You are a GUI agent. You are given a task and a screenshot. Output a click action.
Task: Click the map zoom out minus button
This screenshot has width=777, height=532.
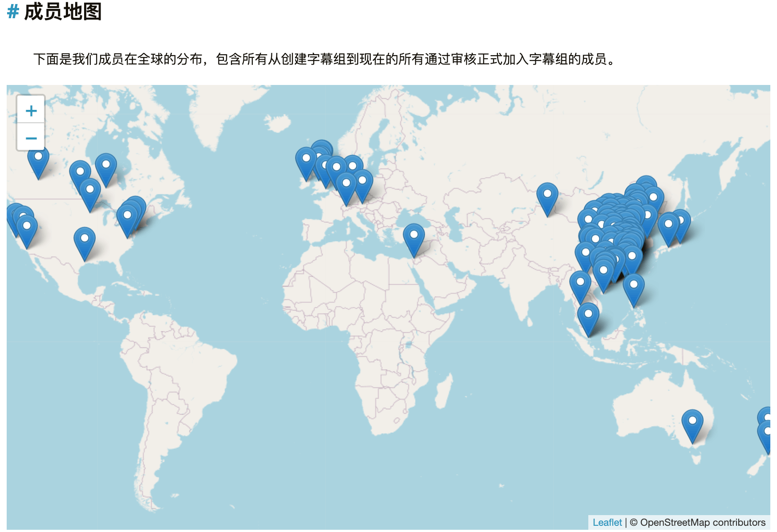tap(31, 138)
